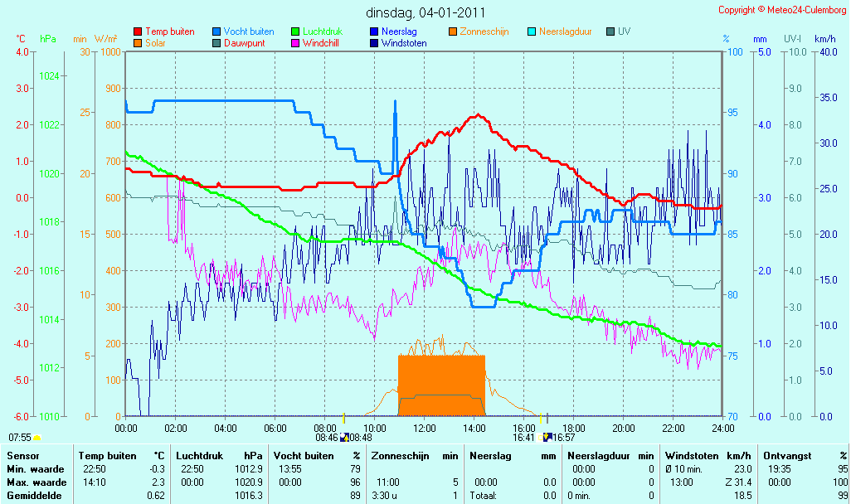Click the yellow sun icon beside 07:55
Screen dimensions: 851x504
coord(36,438)
